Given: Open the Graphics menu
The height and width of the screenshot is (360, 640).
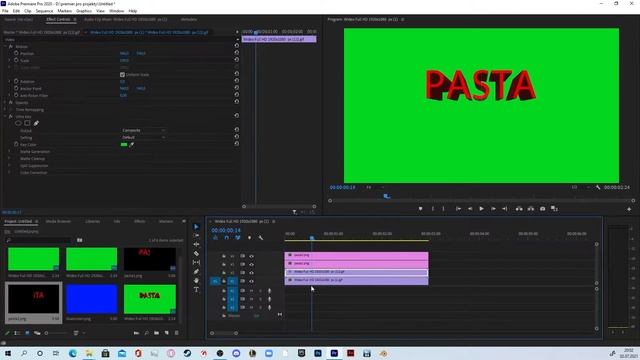Looking at the screenshot, I should click(84, 11).
